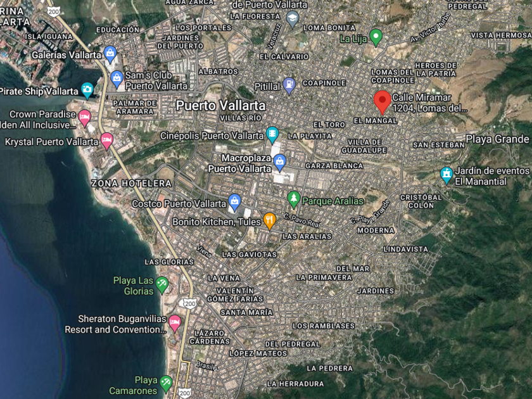
Task: Click the LA HERRADURA neighborhood label
Action: point(295,384)
